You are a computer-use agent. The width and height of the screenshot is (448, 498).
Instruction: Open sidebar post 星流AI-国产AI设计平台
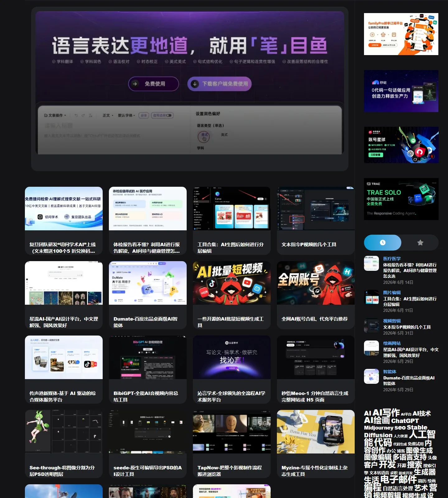411,352
